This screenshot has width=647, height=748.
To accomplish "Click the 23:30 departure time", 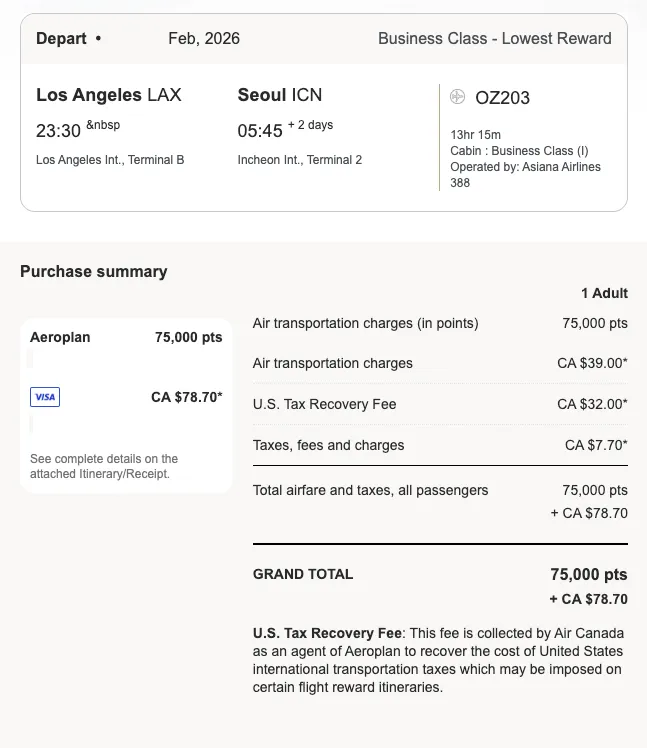I will click(x=58, y=131).
